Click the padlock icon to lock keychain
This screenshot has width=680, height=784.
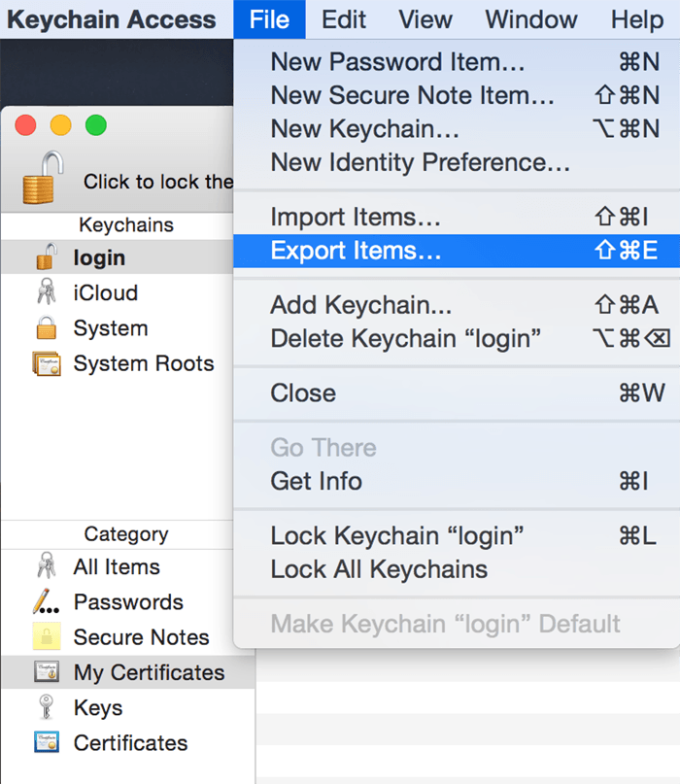43,179
